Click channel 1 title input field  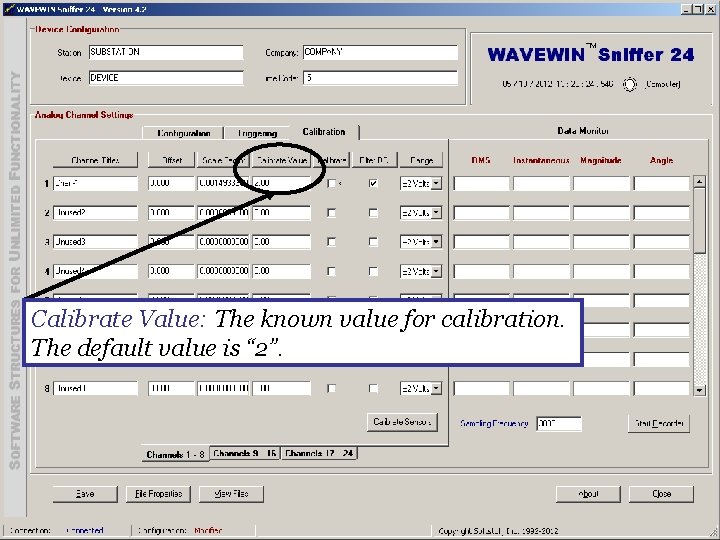click(x=95, y=183)
